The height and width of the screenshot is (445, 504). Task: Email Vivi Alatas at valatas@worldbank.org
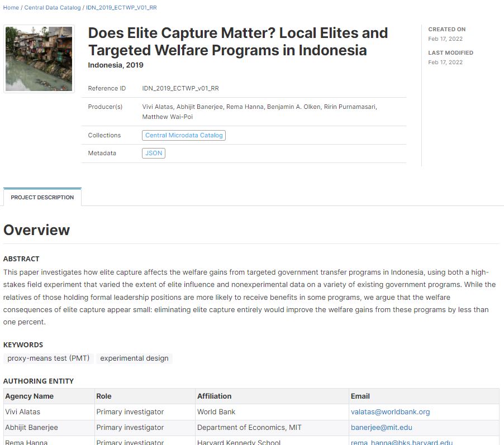(390, 412)
